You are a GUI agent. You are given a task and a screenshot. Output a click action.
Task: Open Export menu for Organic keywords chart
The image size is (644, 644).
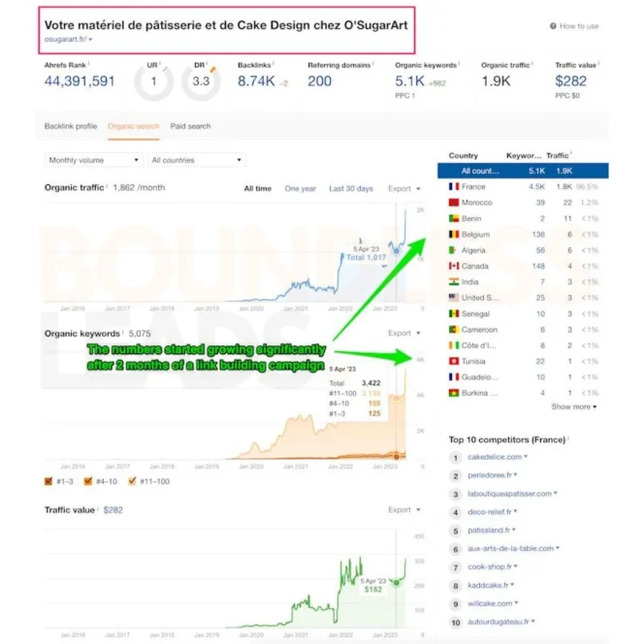tap(404, 333)
